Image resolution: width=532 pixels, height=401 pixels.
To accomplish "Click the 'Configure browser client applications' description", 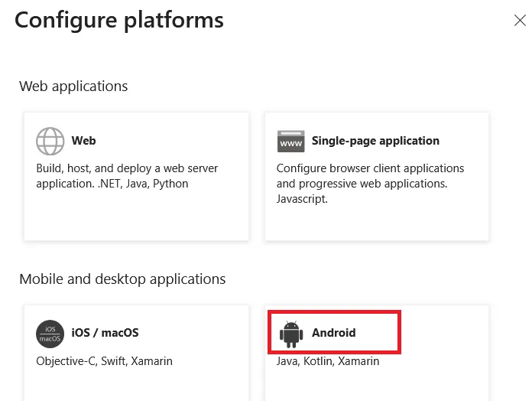I will (370, 184).
